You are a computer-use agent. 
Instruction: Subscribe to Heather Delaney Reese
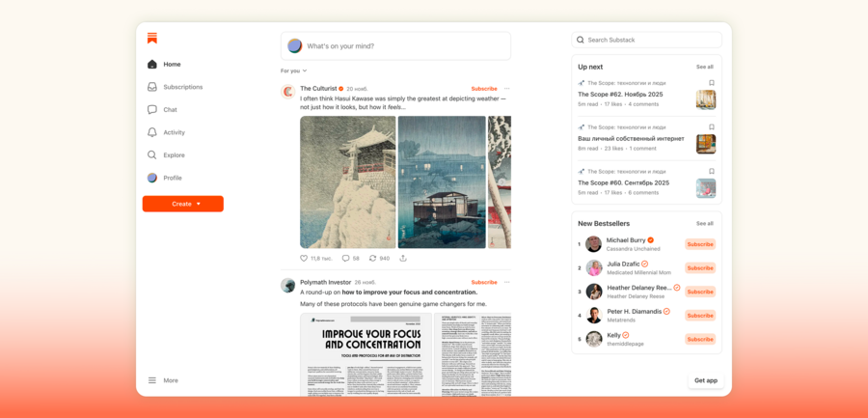(700, 292)
